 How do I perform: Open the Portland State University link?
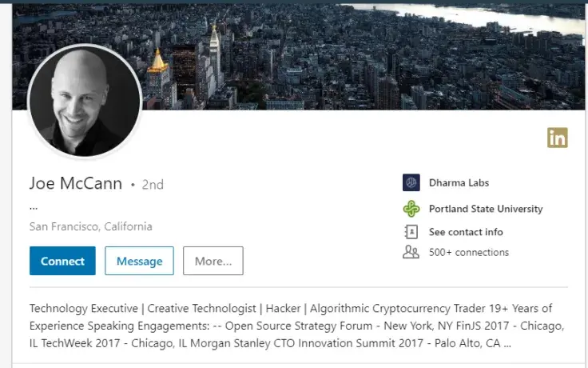(485, 209)
